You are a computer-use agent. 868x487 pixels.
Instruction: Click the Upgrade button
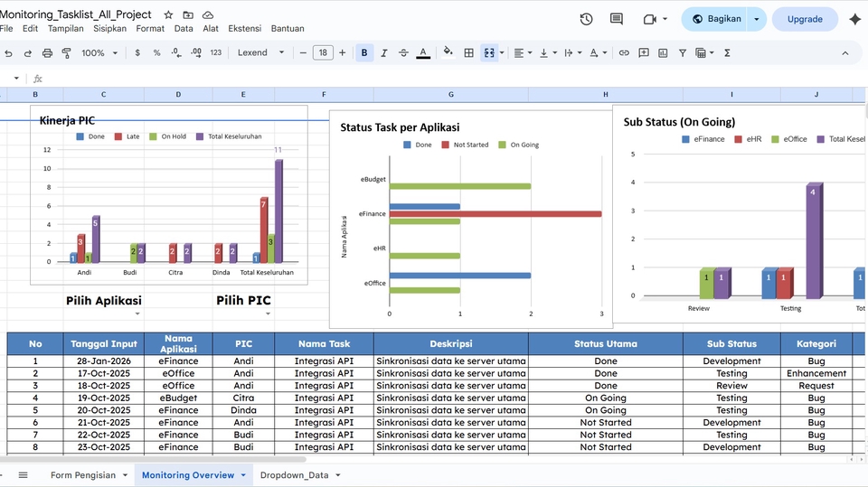(x=805, y=19)
